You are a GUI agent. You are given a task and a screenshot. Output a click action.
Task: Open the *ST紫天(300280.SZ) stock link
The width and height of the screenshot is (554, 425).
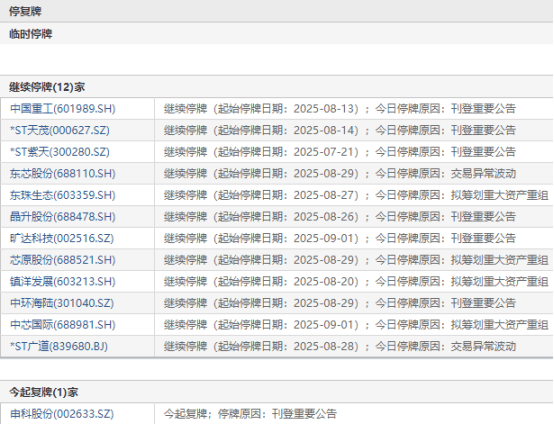pyautogui.click(x=60, y=152)
